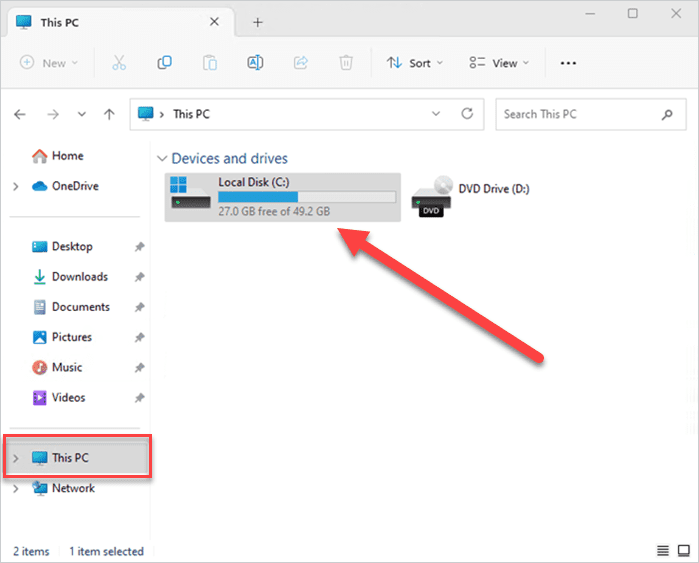Image resolution: width=699 pixels, height=563 pixels.
Task: Go up one level with up arrow
Action: click(x=109, y=115)
